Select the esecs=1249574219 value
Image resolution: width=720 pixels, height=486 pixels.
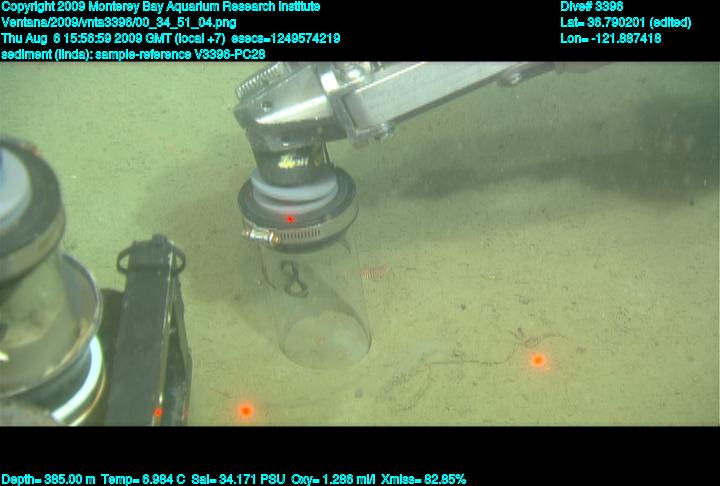286,38
